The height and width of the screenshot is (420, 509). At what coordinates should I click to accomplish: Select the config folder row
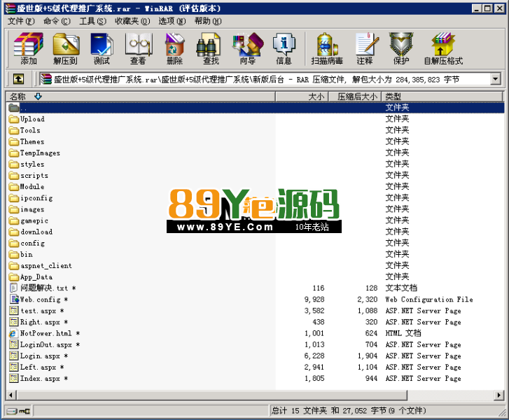pyautogui.click(x=255, y=243)
